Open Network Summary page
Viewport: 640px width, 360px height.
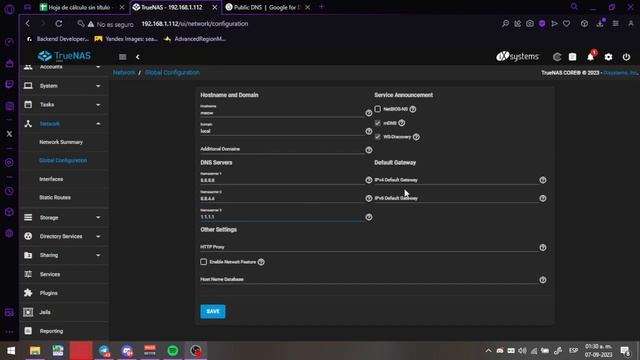61,142
